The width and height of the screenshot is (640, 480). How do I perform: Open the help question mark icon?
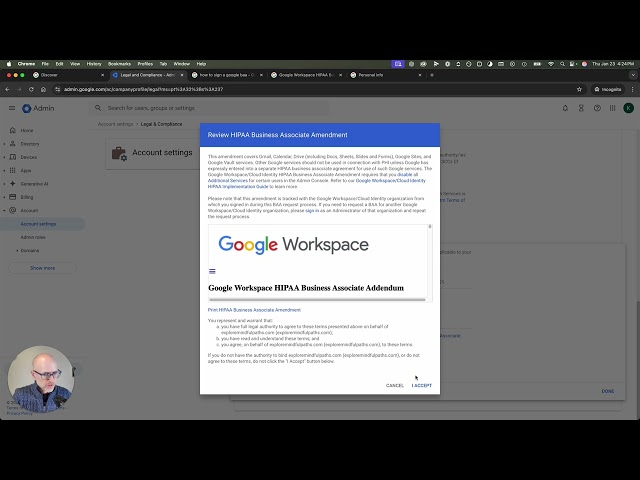[x=597, y=108]
